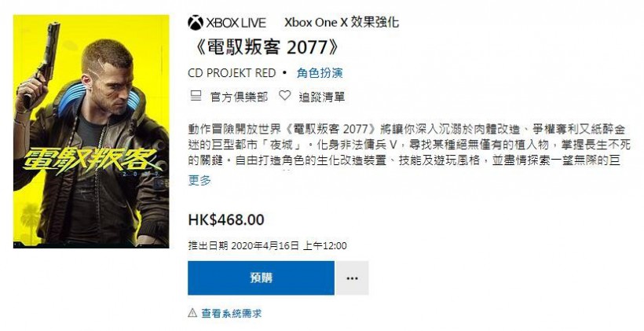Click Xbox One X 效果強化 badge
The height and width of the screenshot is (331, 644).
coord(342,22)
